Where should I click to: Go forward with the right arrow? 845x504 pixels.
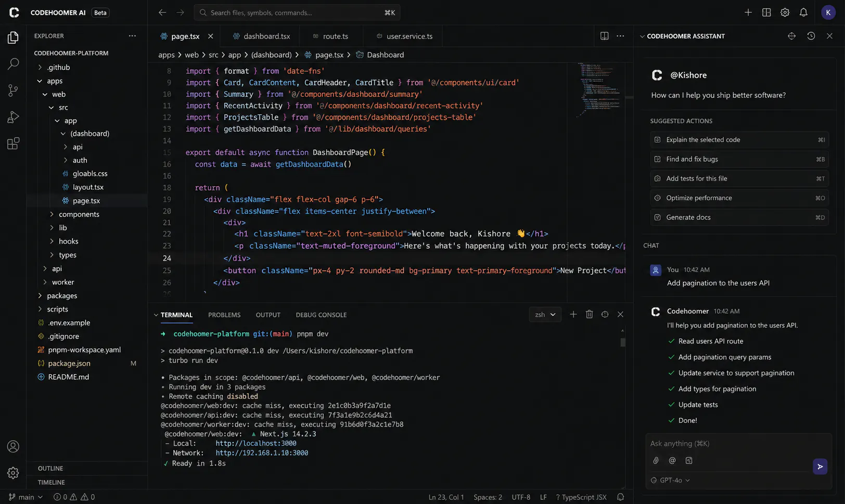pyautogui.click(x=180, y=12)
